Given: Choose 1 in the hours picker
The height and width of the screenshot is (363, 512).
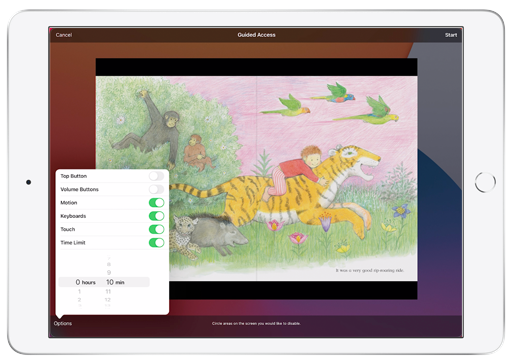Looking at the screenshot, I should 79,292.
